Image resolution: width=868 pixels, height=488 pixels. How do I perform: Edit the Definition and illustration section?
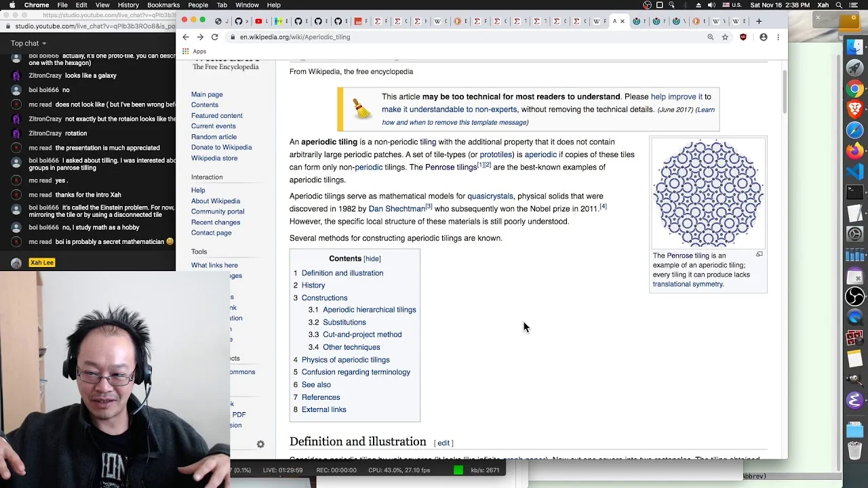tap(443, 443)
